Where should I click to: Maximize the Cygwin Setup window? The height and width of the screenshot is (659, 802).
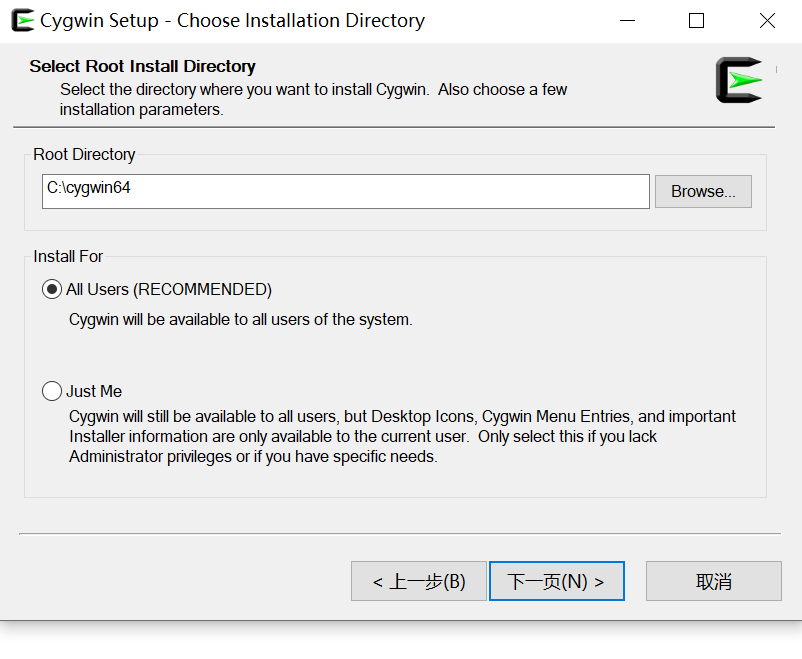coord(696,20)
